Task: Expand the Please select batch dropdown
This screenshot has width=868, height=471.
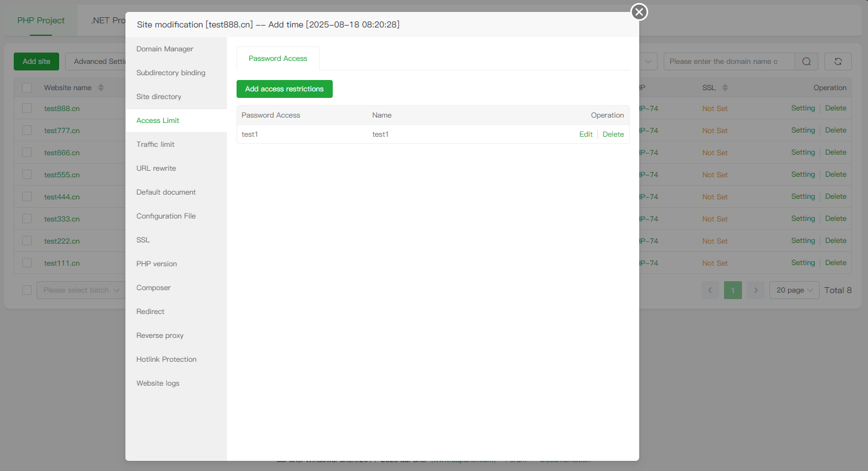Action: pyautogui.click(x=81, y=290)
